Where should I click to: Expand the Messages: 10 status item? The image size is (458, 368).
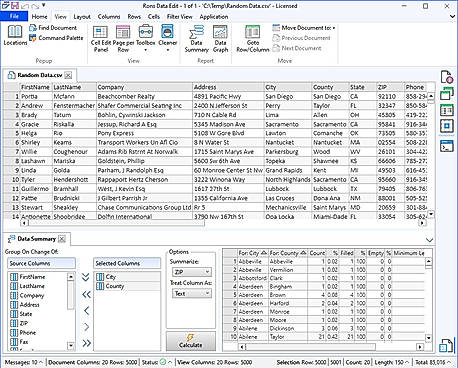[23, 362]
